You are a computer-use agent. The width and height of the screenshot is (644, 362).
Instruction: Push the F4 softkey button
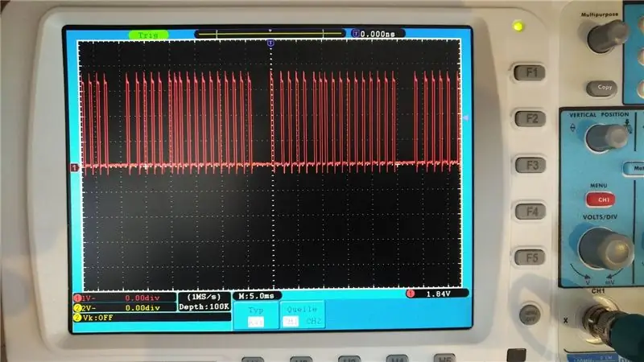530,212
